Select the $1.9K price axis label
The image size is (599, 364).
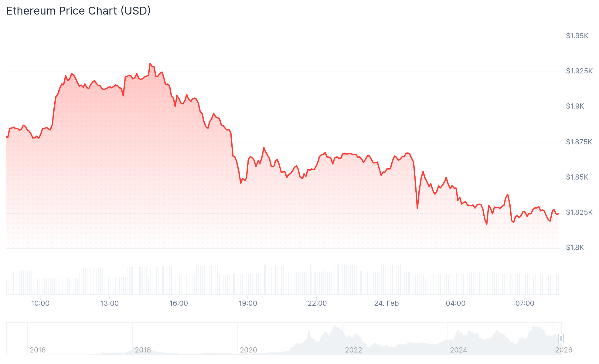tap(575, 106)
